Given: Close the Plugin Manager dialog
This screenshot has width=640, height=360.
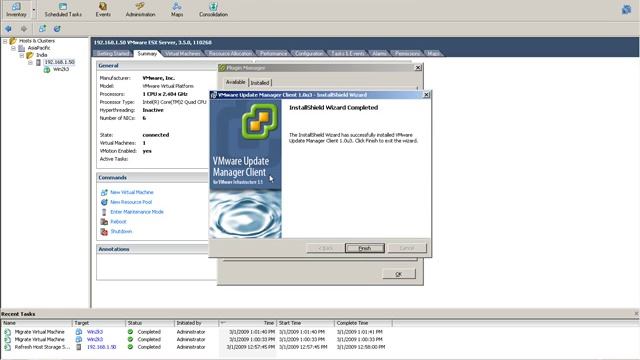Looking at the screenshot, I should point(418,68).
